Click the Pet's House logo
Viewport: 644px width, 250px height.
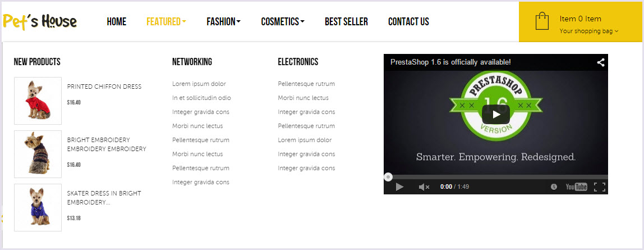tap(40, 21)
